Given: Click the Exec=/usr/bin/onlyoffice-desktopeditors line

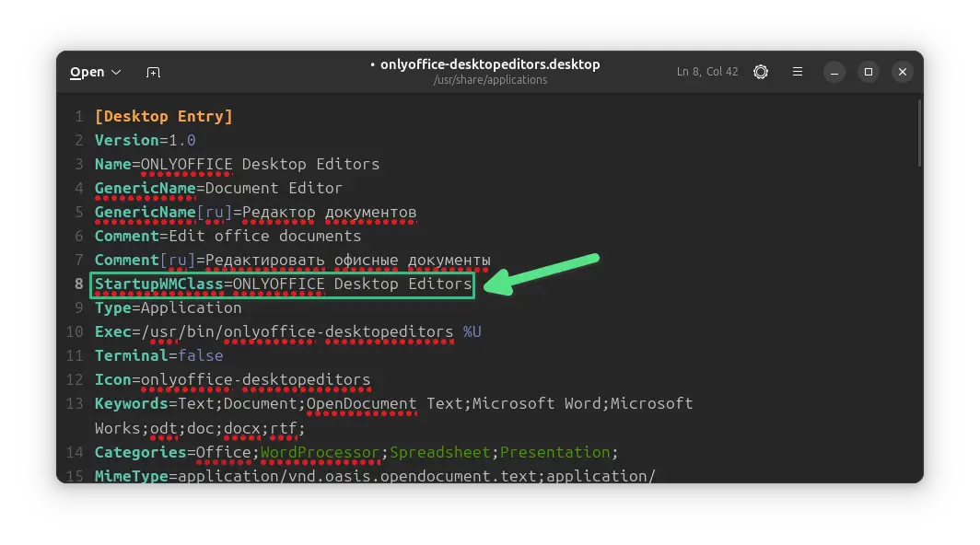Looking at the screenshot, I should (274, 331).
